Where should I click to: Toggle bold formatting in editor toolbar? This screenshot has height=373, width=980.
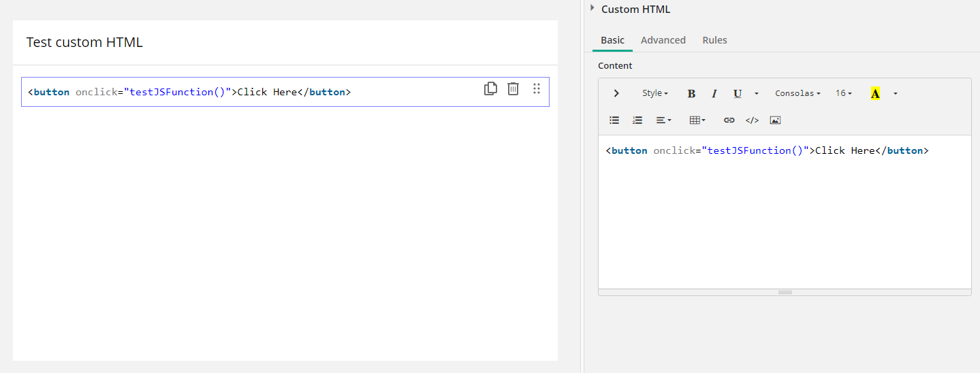pos(691,93)
